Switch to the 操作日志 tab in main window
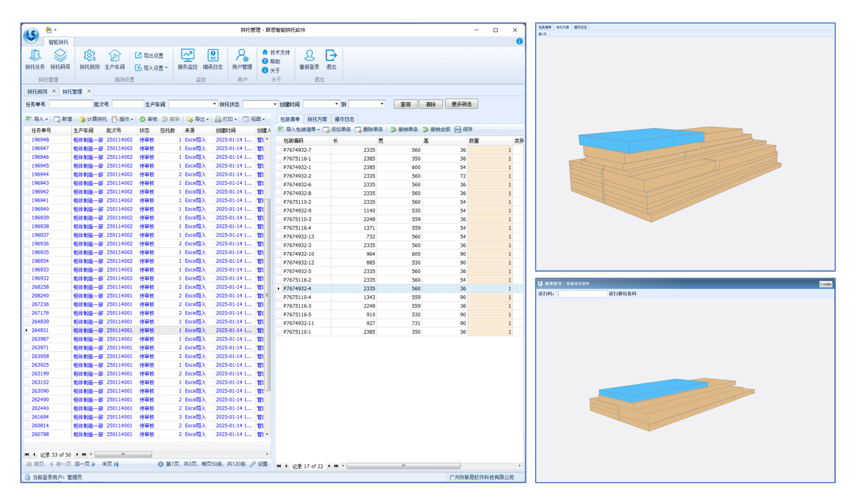The image size is (856, 504). (344, 119)
